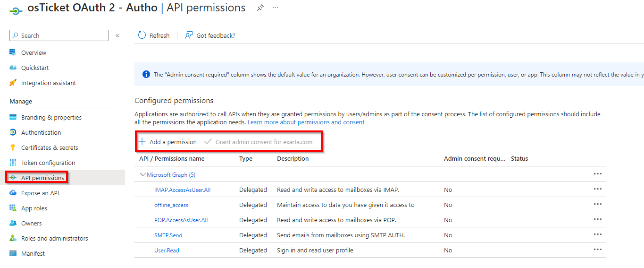Open more options for SMTP.Send row
644x268 pixels.
click(598, 234)
